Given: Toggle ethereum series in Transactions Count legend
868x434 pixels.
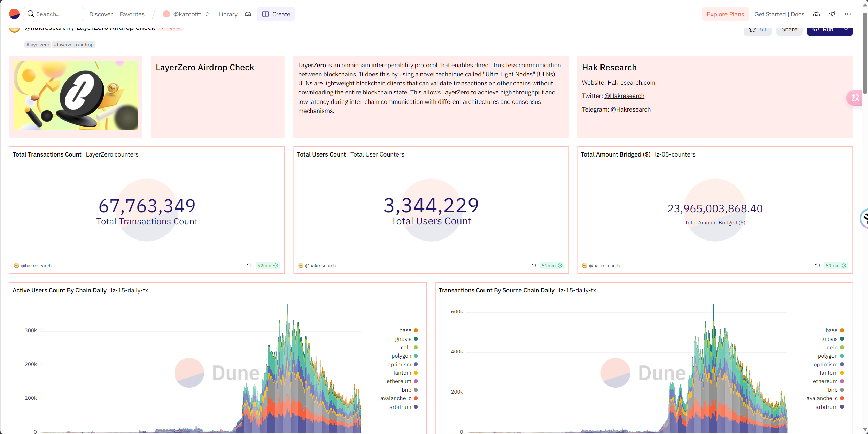Looking at the screenshot, I should coord(828,381).
